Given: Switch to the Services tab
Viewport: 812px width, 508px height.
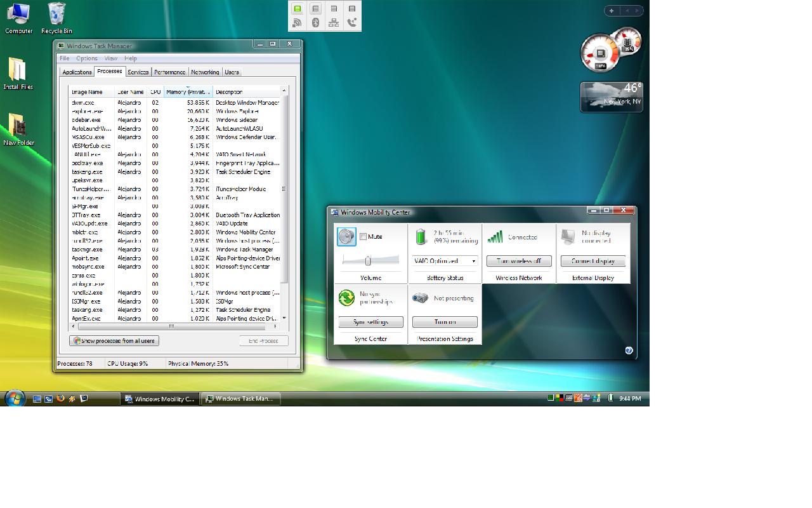Looking at the screenshot, I should 138,72.
